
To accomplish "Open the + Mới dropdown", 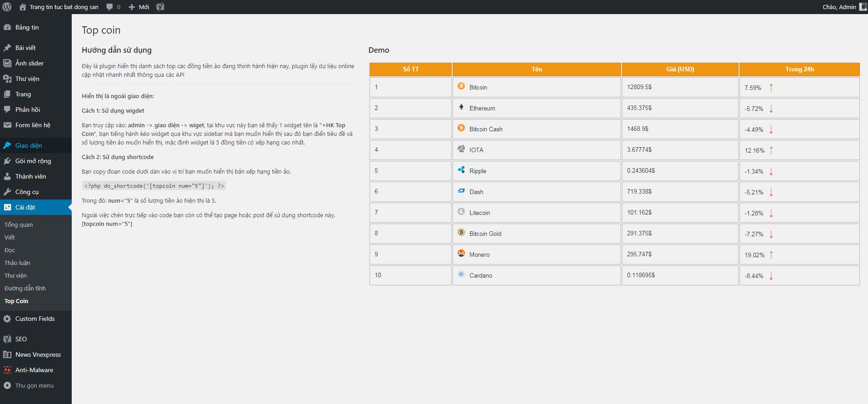I will [139, 7].
